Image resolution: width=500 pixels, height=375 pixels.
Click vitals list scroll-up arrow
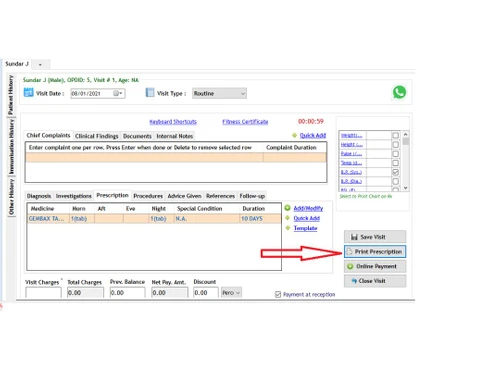tap(406, 134)
